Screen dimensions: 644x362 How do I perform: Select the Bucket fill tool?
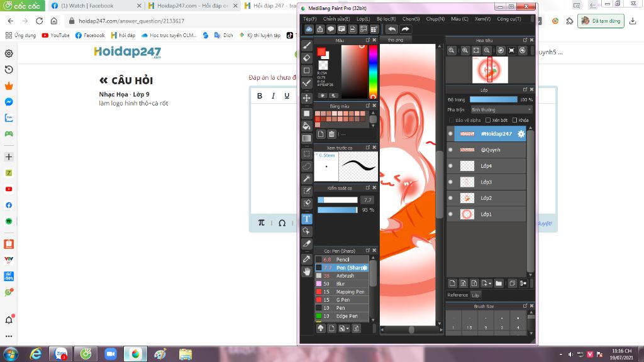click(306, 126)
